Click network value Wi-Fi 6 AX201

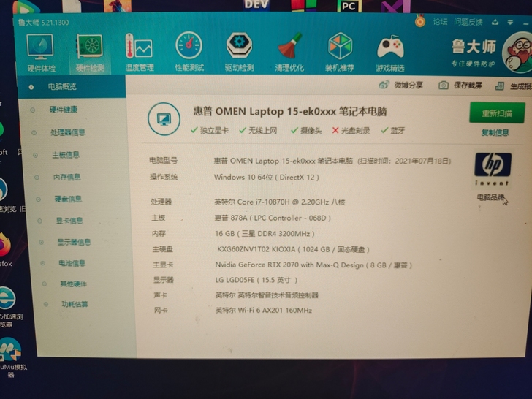pyautogui.click(x=264, y=310)
